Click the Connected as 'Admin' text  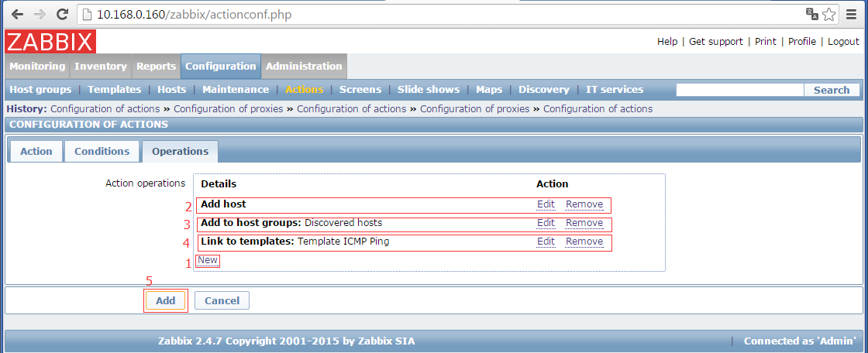point(800,341)
